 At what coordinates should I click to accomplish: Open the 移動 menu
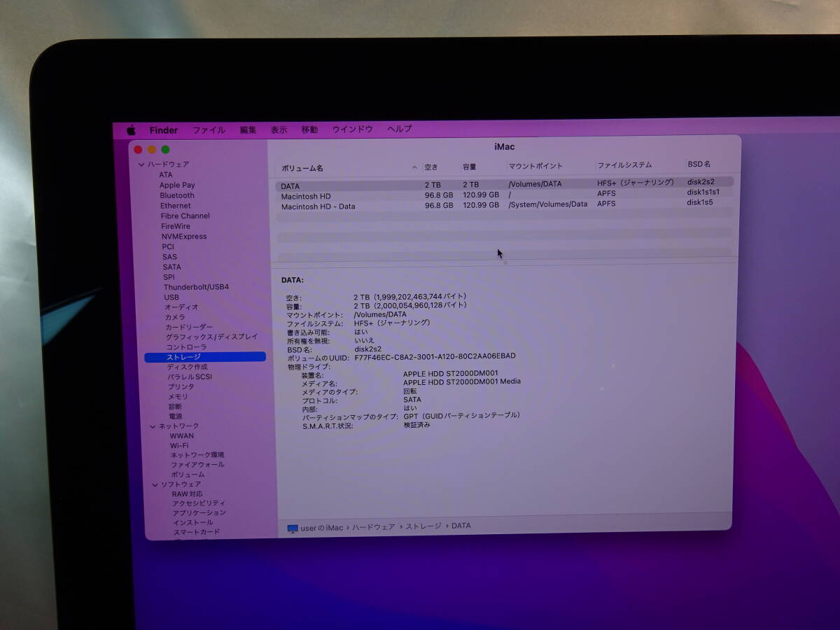(309, 129)
